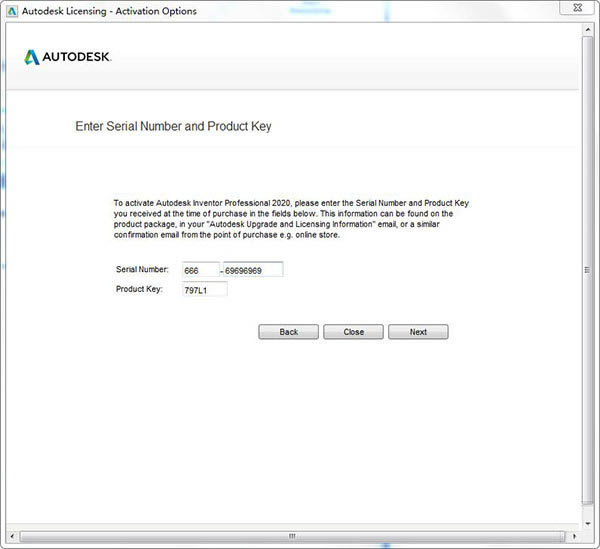Focus the serial number field 69696969
Screen dimensions: 600x549
tap(253, 269)
